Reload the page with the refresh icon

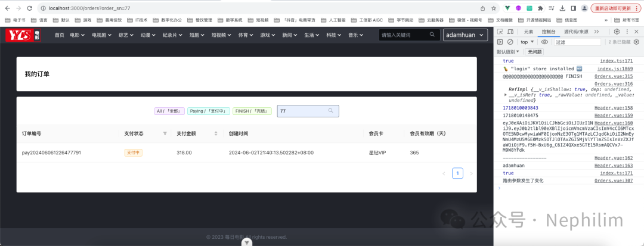coord(29,8)
